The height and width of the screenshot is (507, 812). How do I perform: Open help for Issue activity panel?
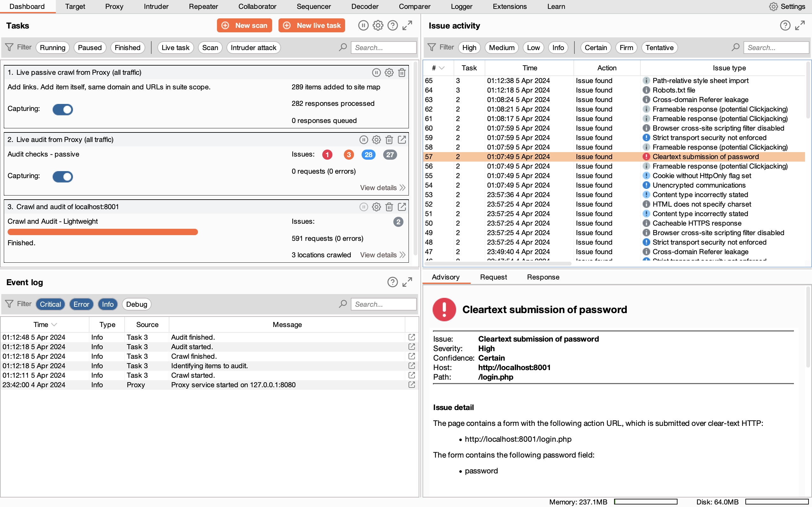coord(785,25)
